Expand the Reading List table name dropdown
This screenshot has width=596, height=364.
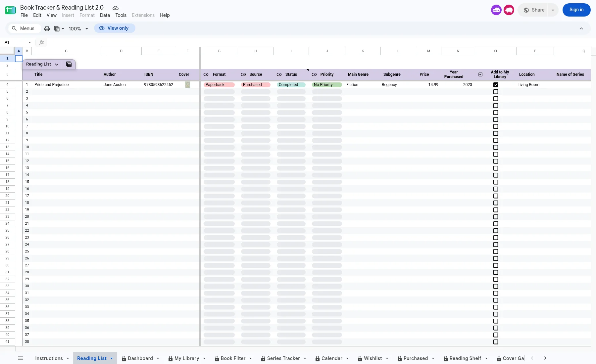click(x=57, y=64)
